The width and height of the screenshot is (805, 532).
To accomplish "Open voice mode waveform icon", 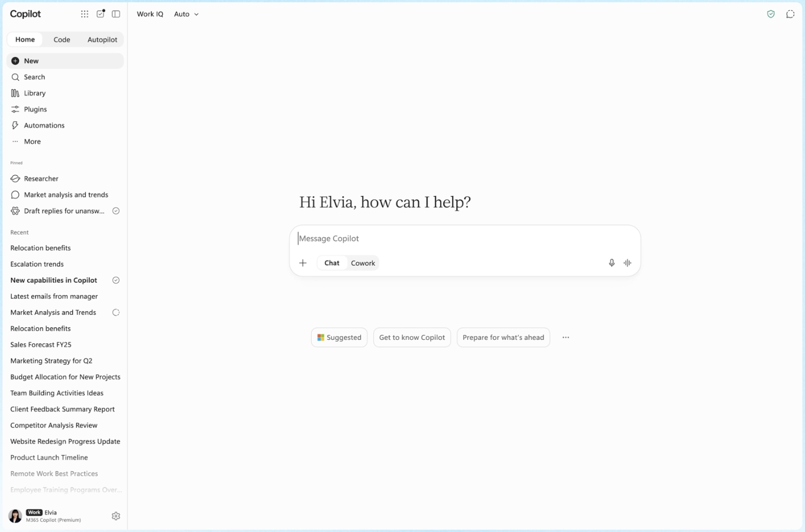I will [x=627, y=263].
